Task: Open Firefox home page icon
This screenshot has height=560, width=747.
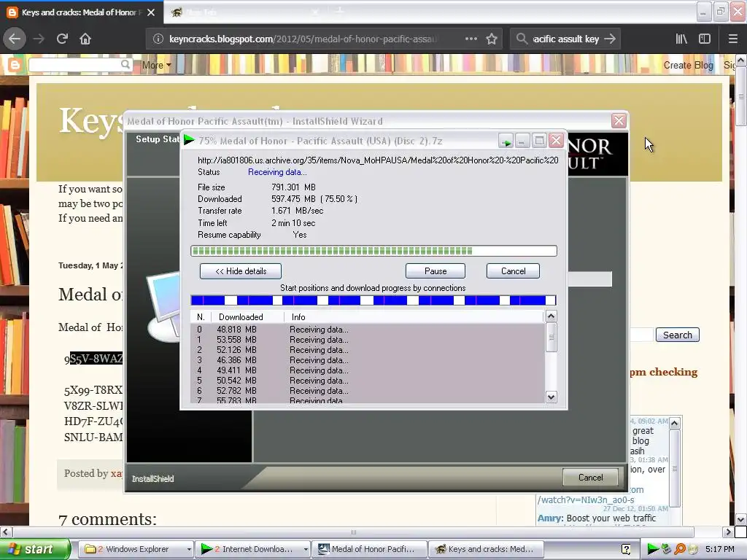Action: coord(85,39)
